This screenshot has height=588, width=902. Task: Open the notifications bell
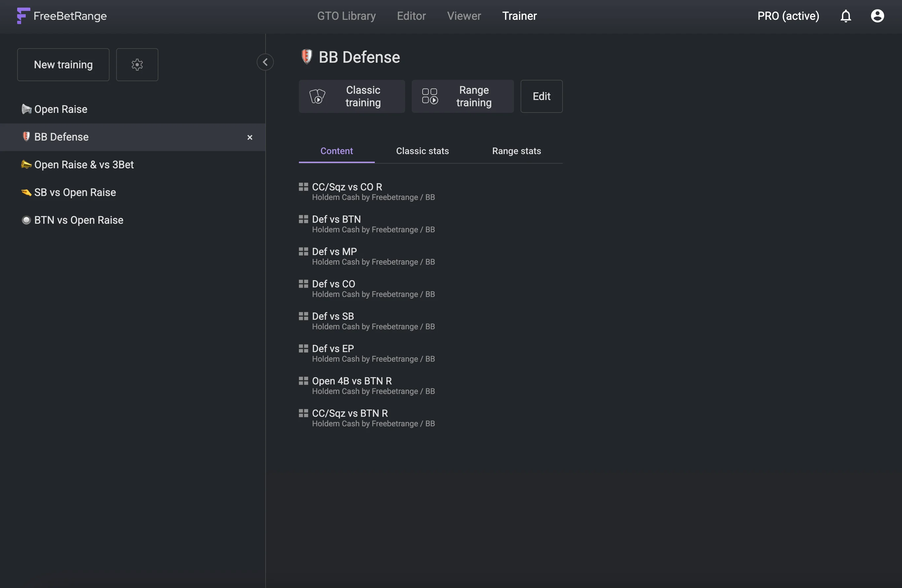pyautogui.click(x=846, y=16)
